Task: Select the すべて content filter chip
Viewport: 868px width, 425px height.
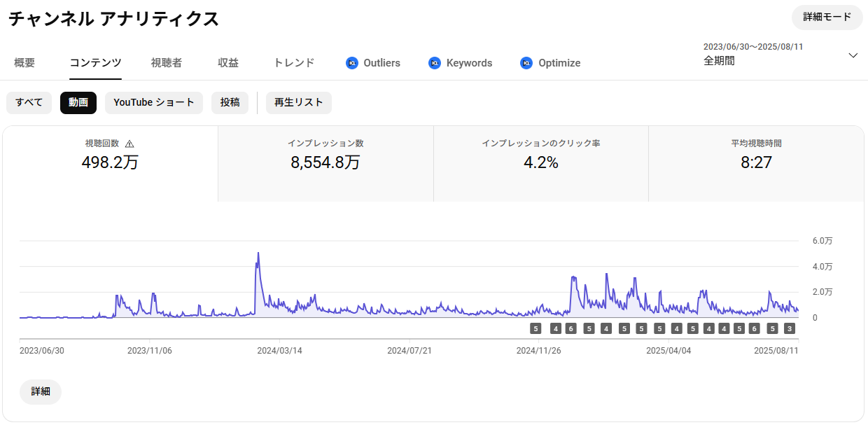Action: pyautogui.click(x=29, y=102)
